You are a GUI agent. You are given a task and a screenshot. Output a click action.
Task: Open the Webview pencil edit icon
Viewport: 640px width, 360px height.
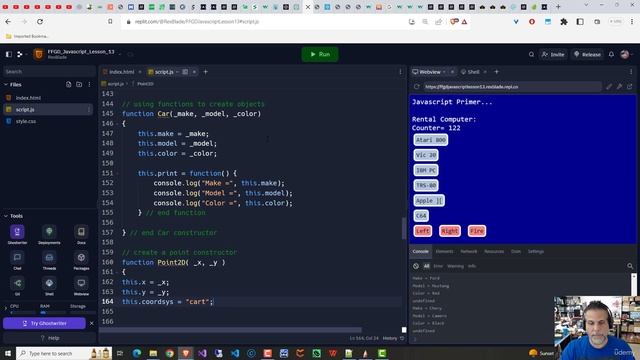[x=609, y=87]
